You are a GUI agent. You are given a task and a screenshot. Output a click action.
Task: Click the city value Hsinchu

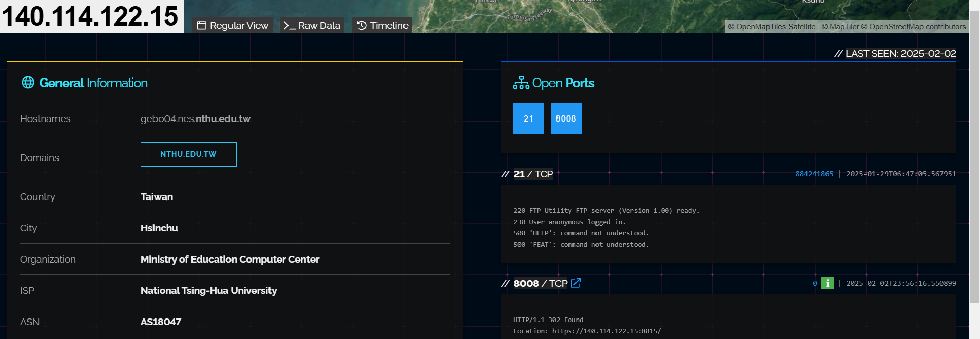click(x=159, y=228)
